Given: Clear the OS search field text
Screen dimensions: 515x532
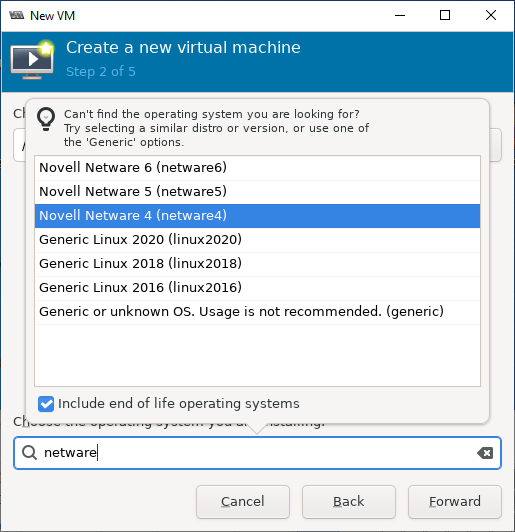Looking at the screenshot, I should pyautogui.click(x=485, y=453).
